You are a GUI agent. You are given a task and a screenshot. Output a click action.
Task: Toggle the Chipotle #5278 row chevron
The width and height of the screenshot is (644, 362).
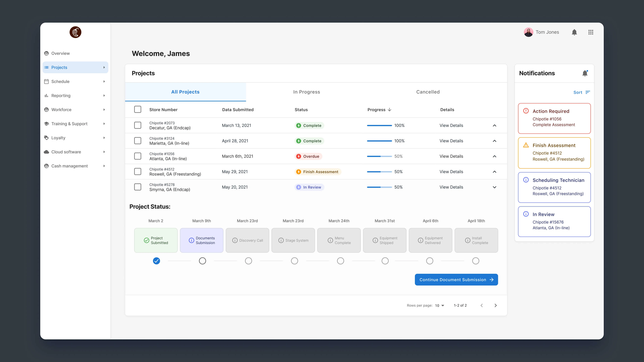point(495,187)
